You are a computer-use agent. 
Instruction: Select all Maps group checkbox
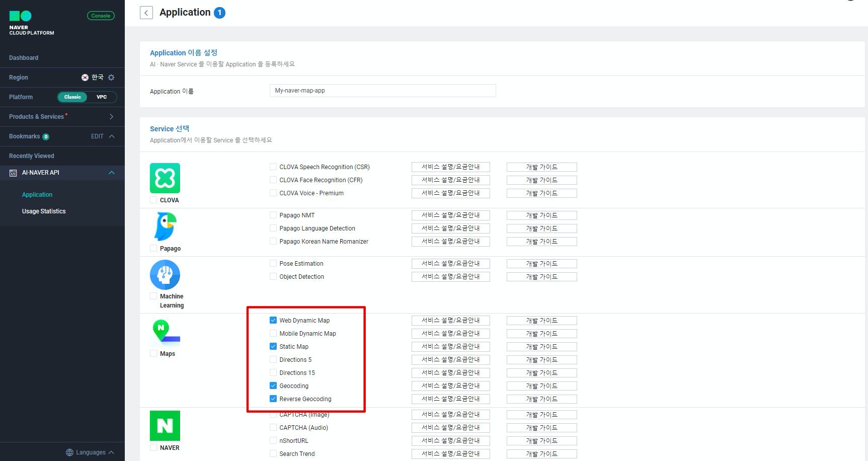coord(153,353)
